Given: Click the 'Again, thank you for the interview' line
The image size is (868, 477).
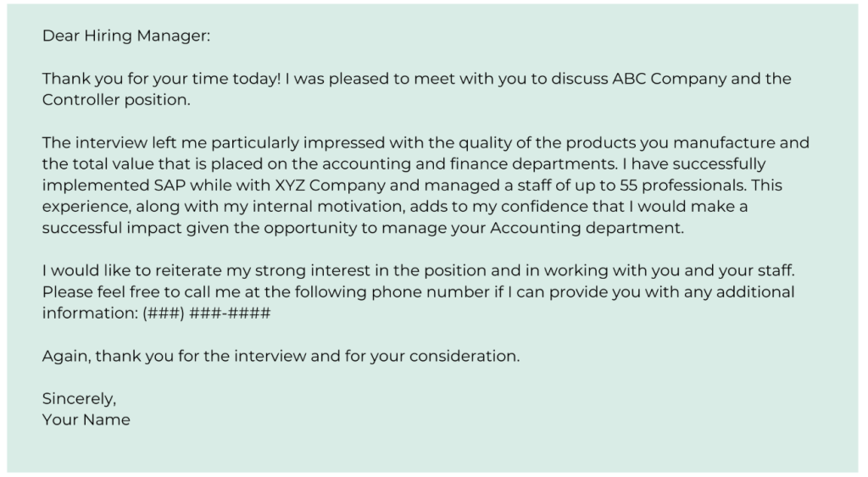Looking at the screenshot, I should (x=281, y=356).
